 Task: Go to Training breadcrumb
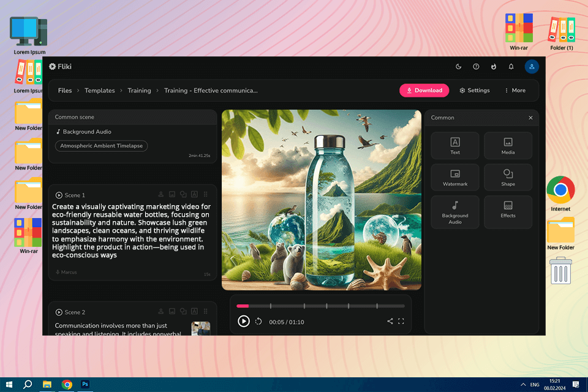139,91
